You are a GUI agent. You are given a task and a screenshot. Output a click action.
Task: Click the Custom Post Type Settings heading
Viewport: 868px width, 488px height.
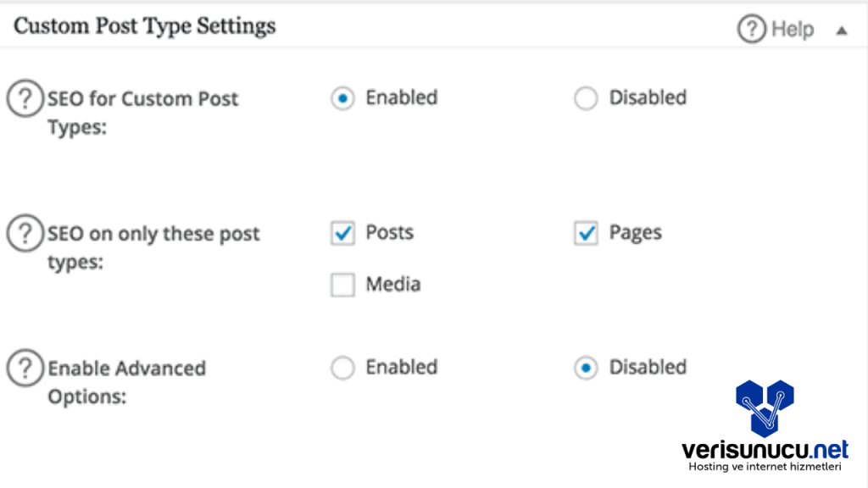[x=145, y=26]
